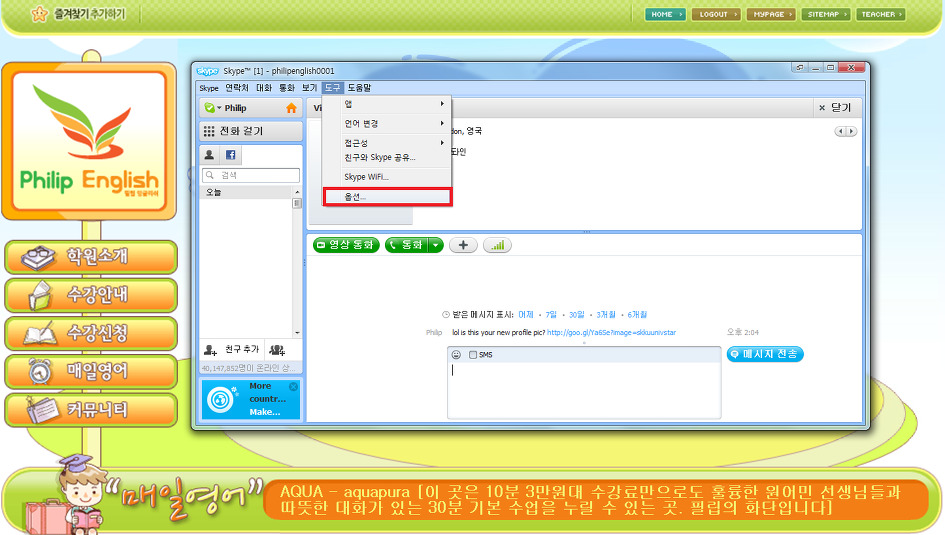Image resolution: width=945 pixels, height=535 pixels.
Task: Click the create group icon
Action: coord(277,349)
